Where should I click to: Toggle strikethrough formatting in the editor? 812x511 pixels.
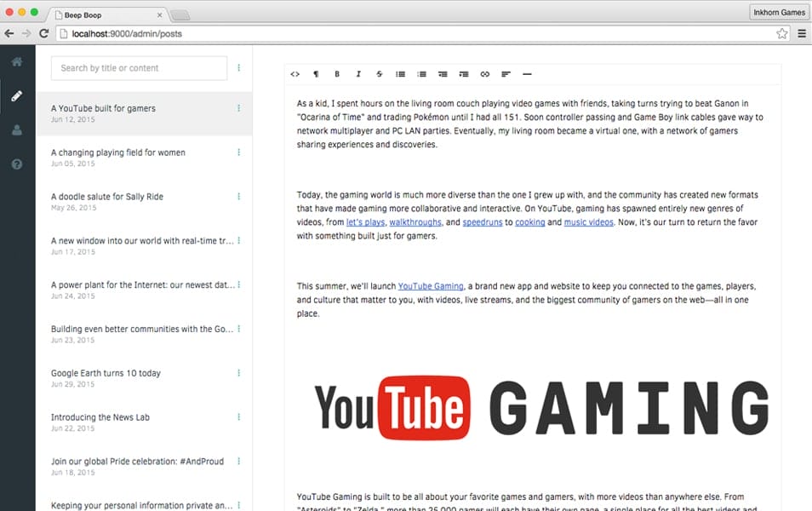380,74
